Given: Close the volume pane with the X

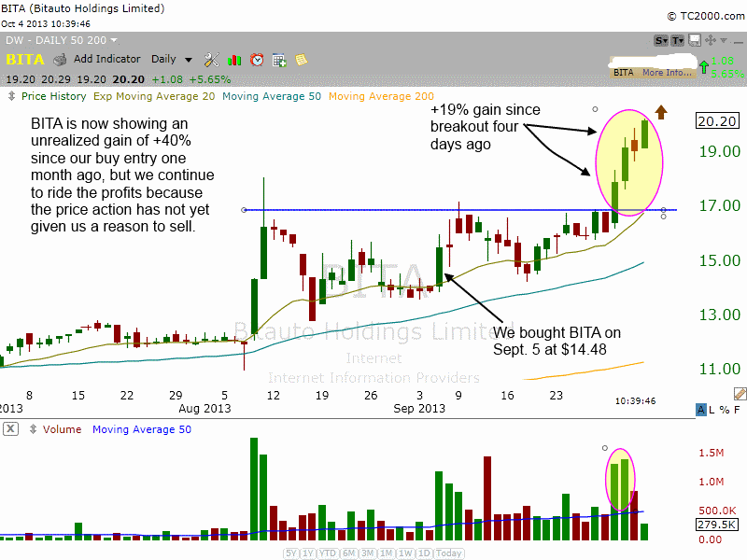Looking at the screenshot, I should pyautogui.click(x=10, y=429).
